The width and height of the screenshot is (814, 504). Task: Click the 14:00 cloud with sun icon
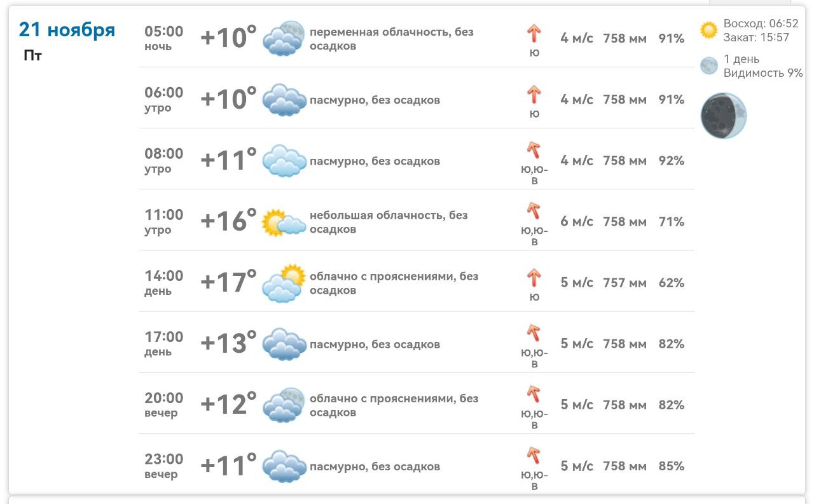coord(284,283)
